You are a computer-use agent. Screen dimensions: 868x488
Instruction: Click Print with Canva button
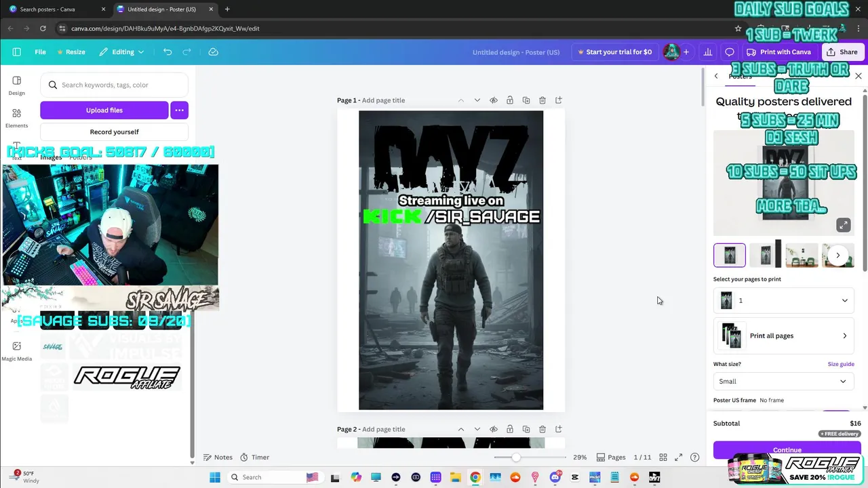(x=779, y=52)
